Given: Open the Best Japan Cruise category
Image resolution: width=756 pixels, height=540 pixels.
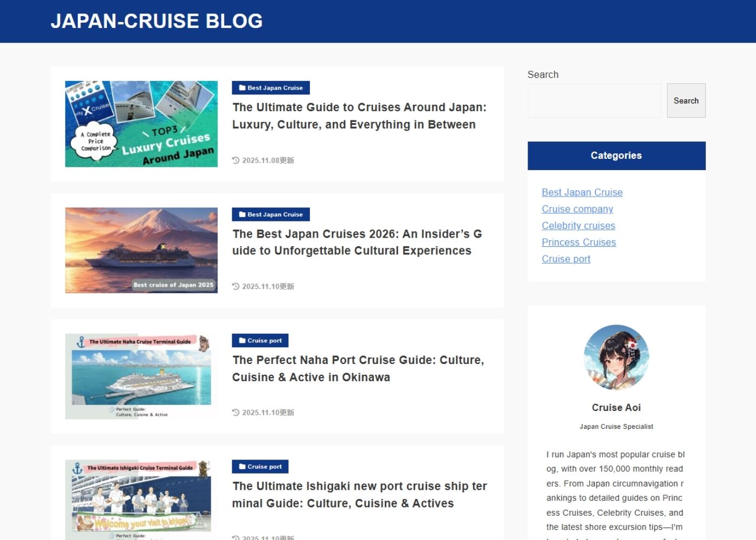Looking at the screenshot, I should tap(582, 192).
